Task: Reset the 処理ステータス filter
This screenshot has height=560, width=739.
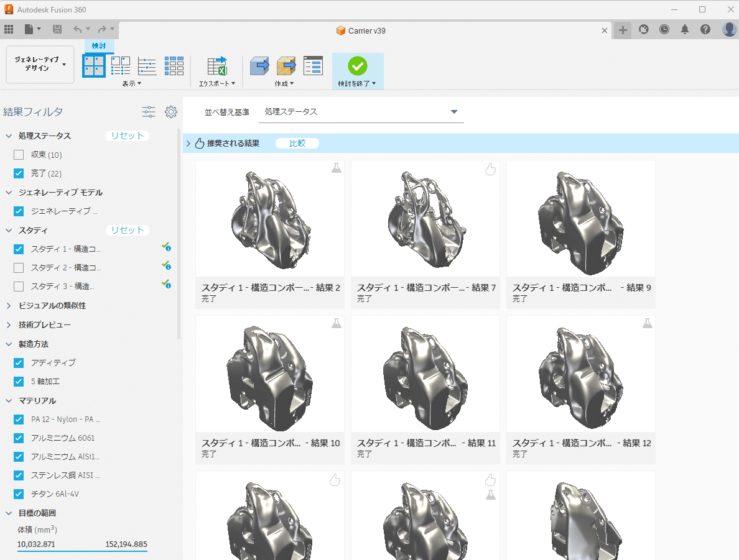Action: pos(128,135)
